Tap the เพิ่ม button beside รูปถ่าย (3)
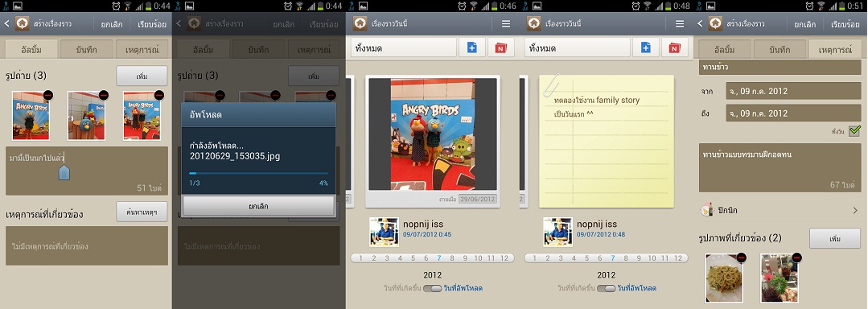868x309 pixels. tap(142, 76)
